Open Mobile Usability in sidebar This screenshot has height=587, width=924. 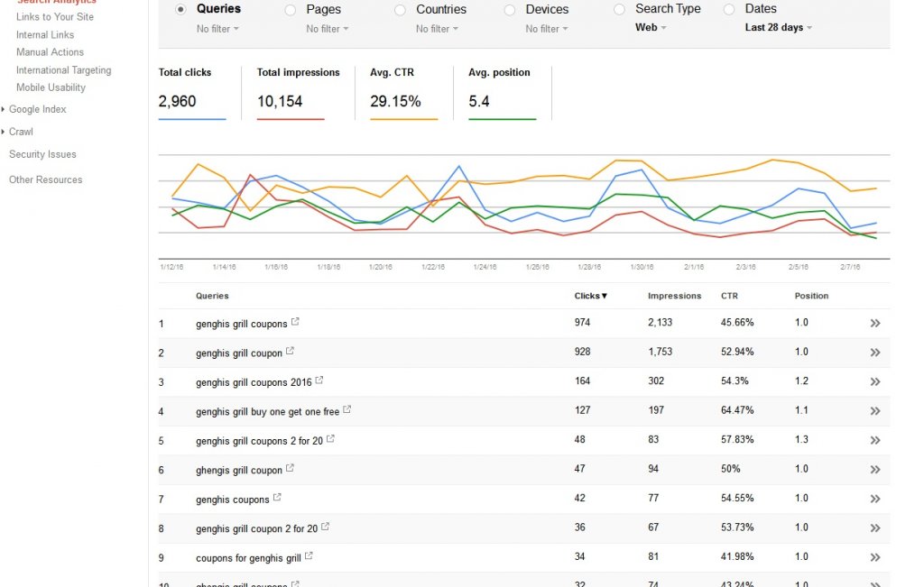coord(51,87)
